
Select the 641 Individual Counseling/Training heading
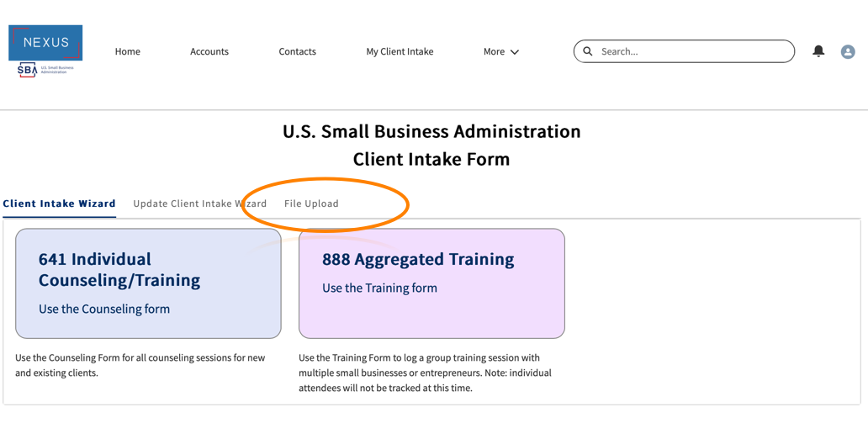[x=119, y=269]
